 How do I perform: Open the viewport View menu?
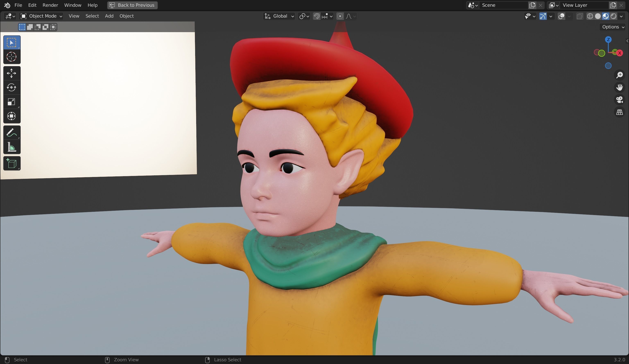(x=74, y=16)
